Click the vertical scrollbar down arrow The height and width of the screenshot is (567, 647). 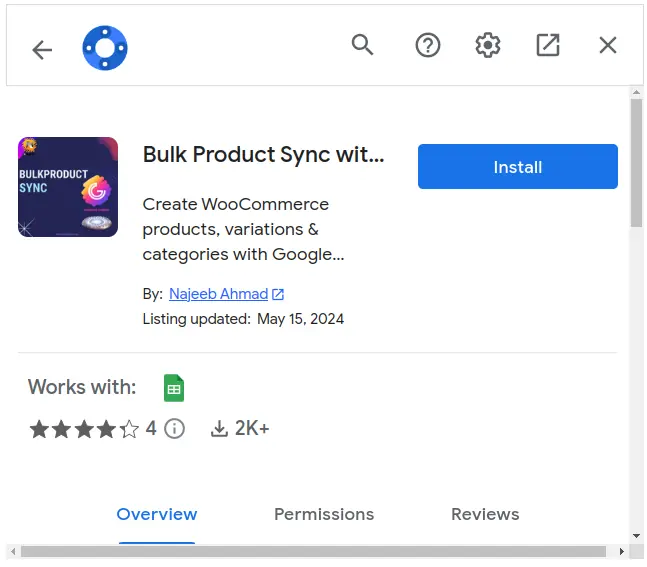[x=636, y=536]
